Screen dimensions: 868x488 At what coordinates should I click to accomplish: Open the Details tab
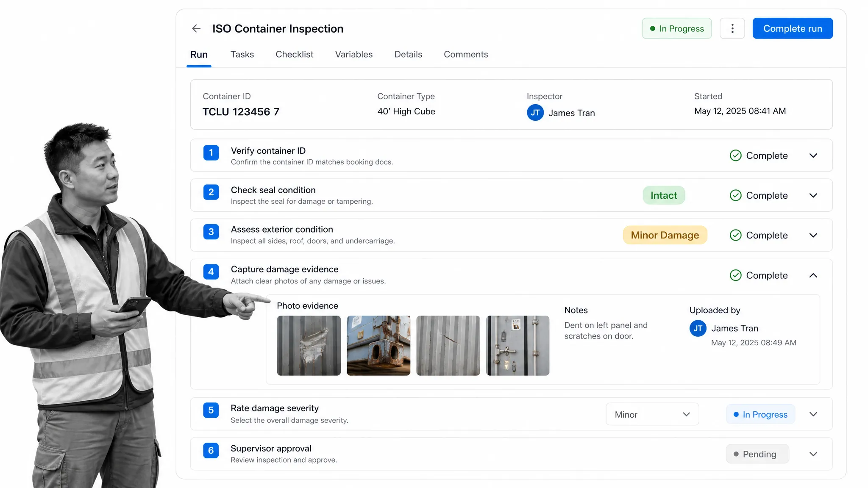[x=408, y=54]
